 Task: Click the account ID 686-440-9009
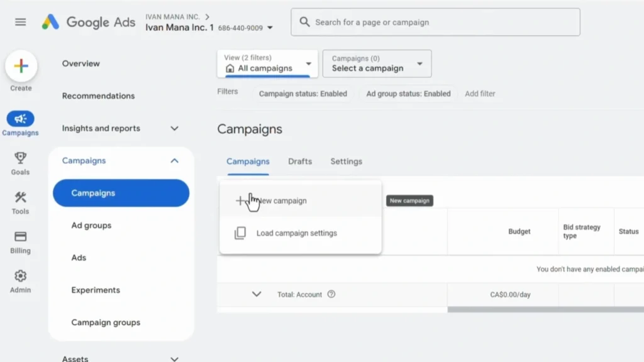240,28
